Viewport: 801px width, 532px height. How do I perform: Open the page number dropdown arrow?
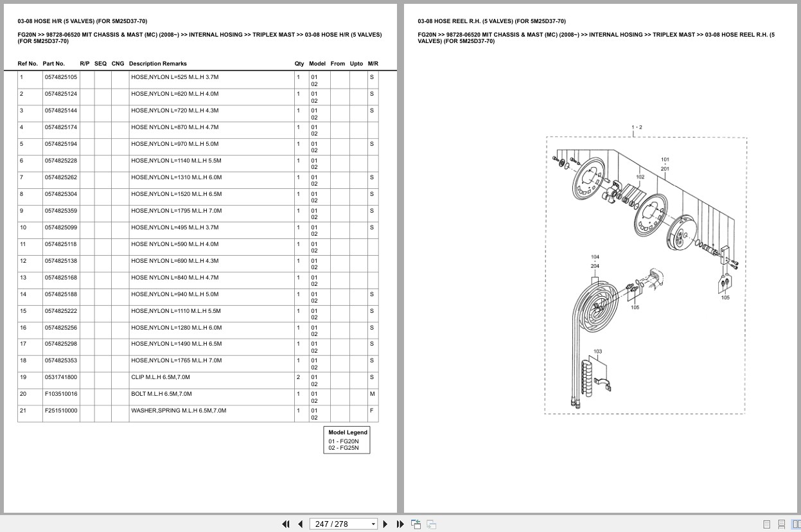pyautogui.click(x=373, y=524)
